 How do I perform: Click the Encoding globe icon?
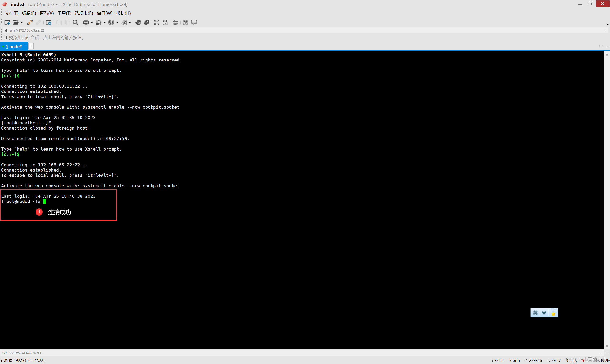pyautogui.click(x=111, y=23)
